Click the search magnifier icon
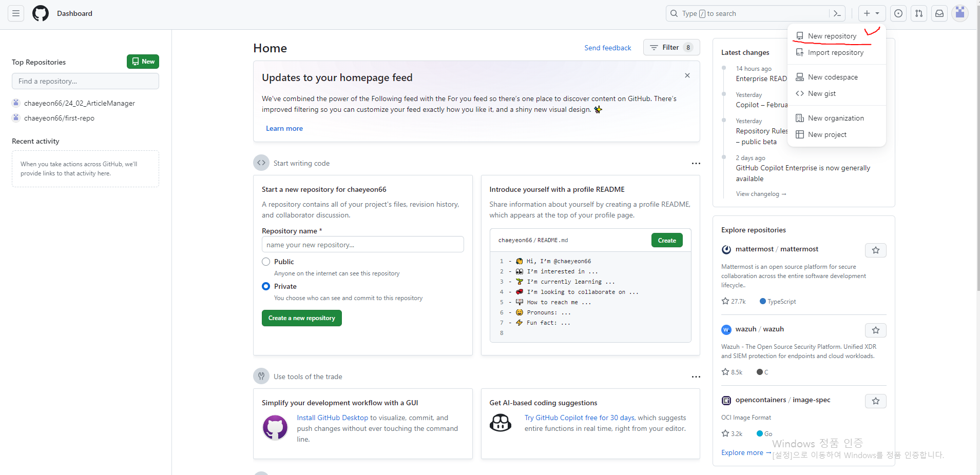 [x=674, y=13]
